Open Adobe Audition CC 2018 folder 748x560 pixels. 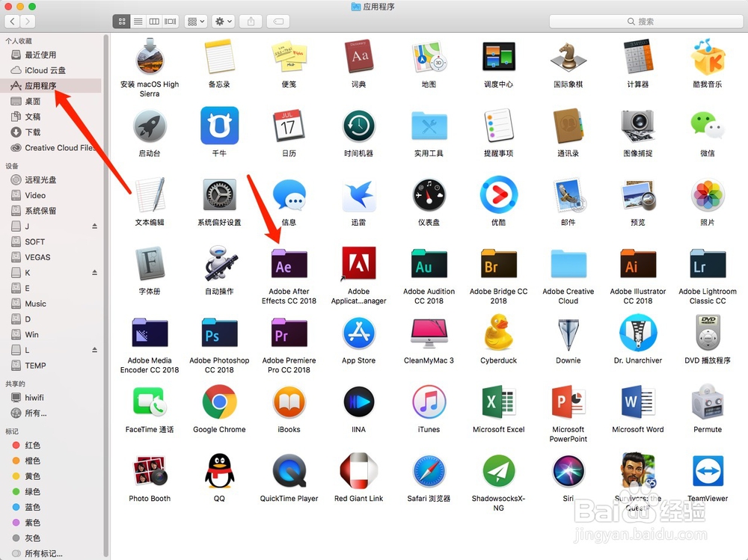pyautogui.click(x=429, y=264)
